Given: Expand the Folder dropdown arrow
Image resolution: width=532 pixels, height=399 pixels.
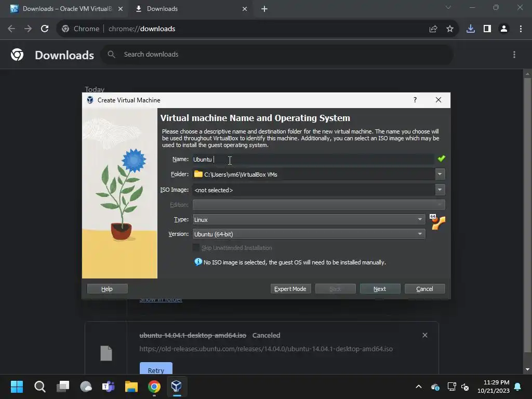Looking at the screenshot, I should (x=440, y=174).
